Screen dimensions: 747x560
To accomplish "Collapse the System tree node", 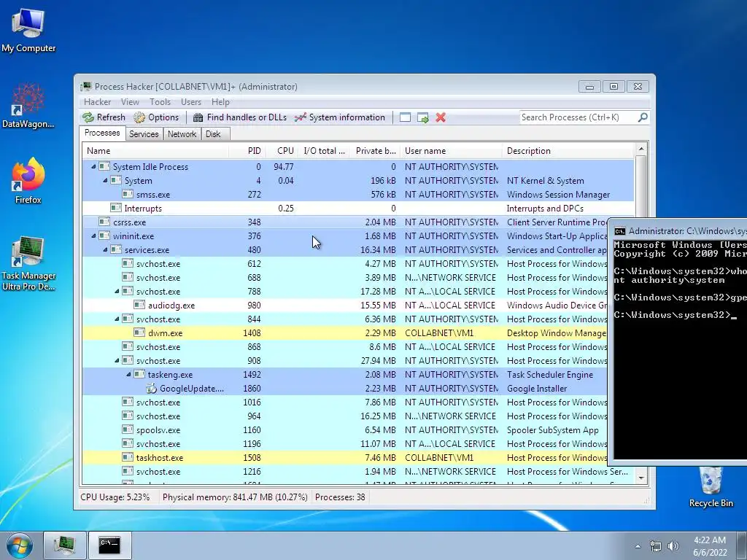I will click(x=105, y=181).
